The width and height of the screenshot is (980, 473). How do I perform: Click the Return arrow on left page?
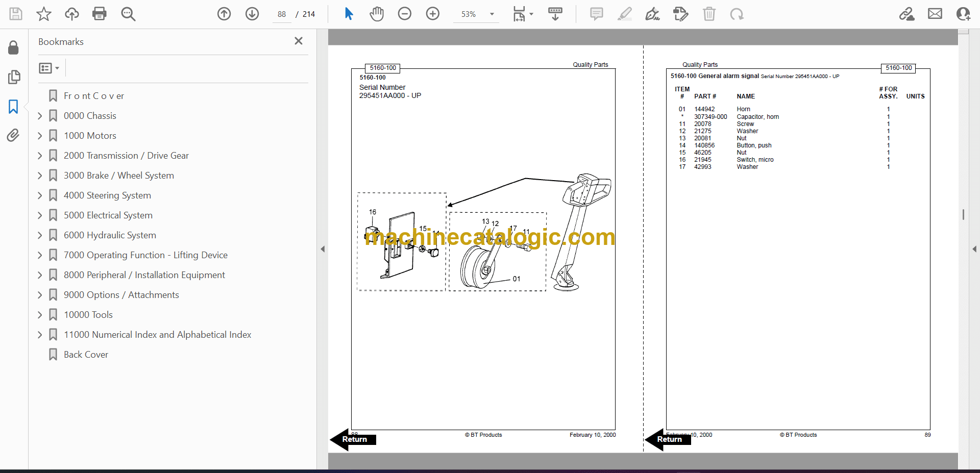(x=353, y=439)
